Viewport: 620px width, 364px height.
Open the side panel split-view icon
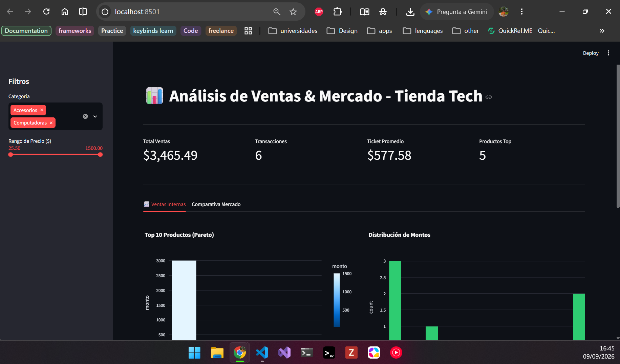pos(83,12)
